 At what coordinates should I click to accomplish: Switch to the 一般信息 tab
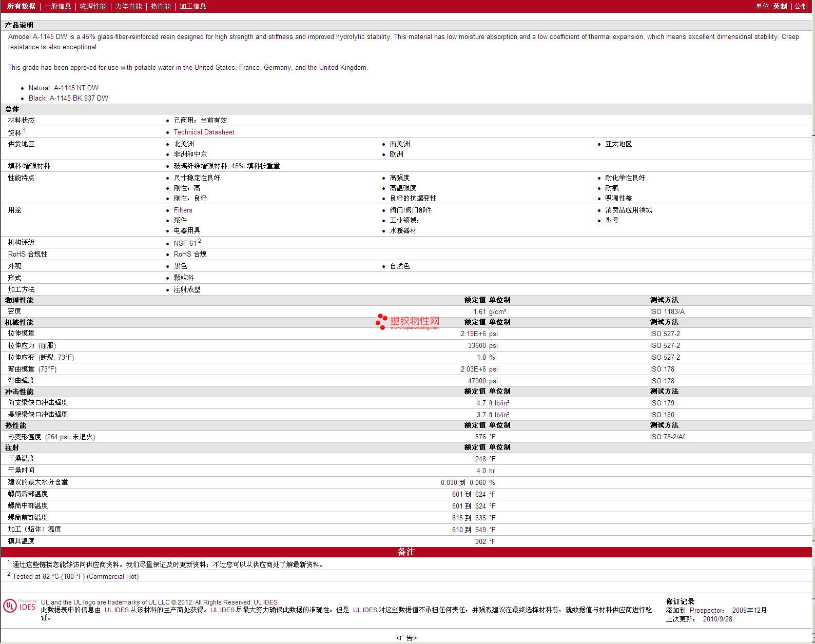point(57,6)
